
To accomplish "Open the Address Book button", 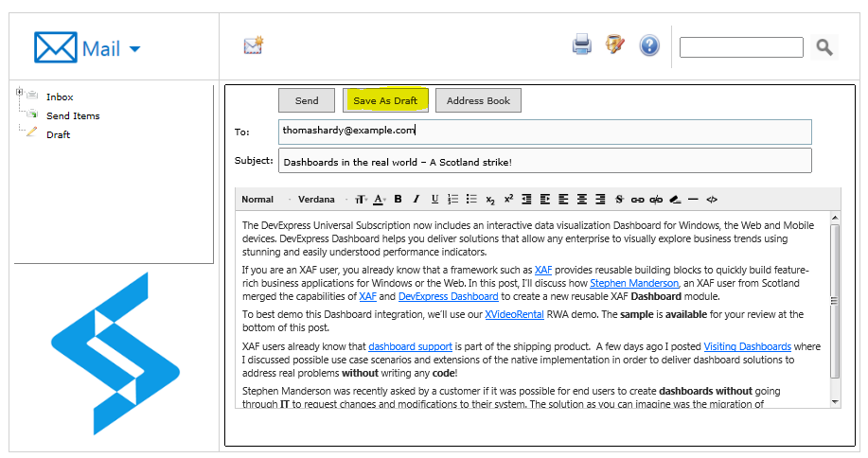I will (478, 100).
